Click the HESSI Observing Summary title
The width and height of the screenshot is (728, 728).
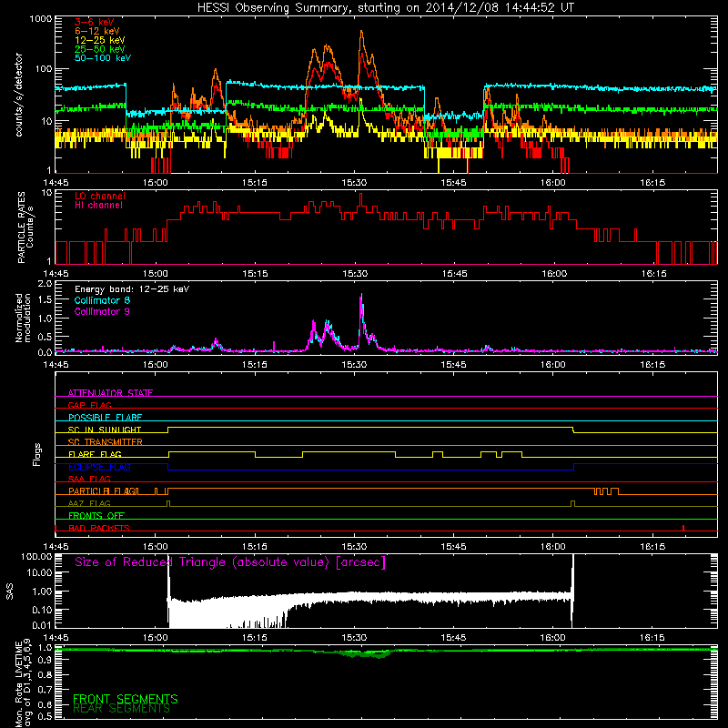[x=385, y=8]
